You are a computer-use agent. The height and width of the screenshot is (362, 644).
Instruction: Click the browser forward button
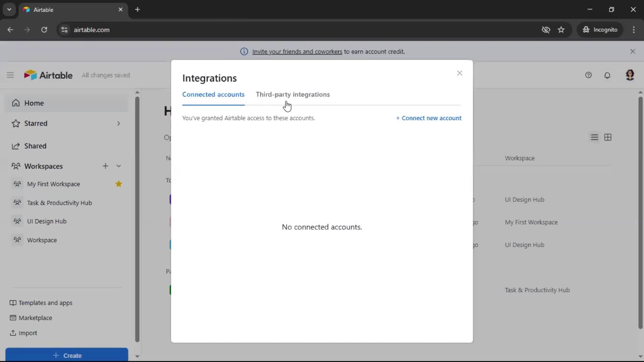coord(27,29)
